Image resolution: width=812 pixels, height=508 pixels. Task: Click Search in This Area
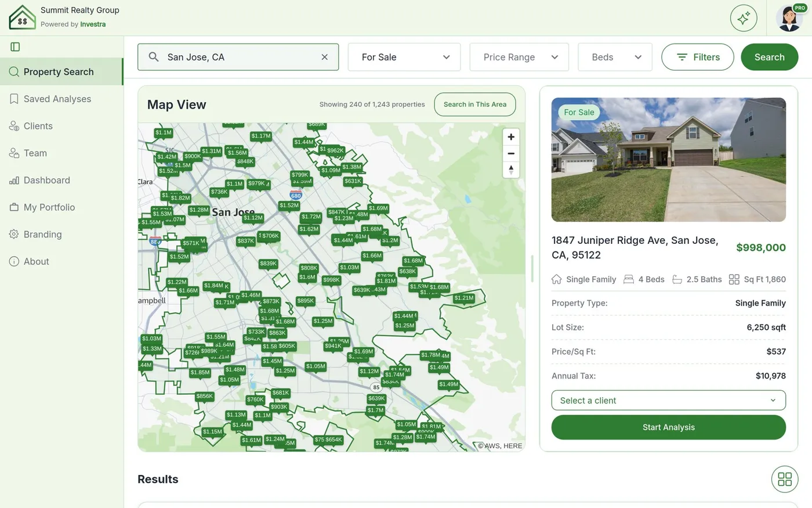pos(475,105)
